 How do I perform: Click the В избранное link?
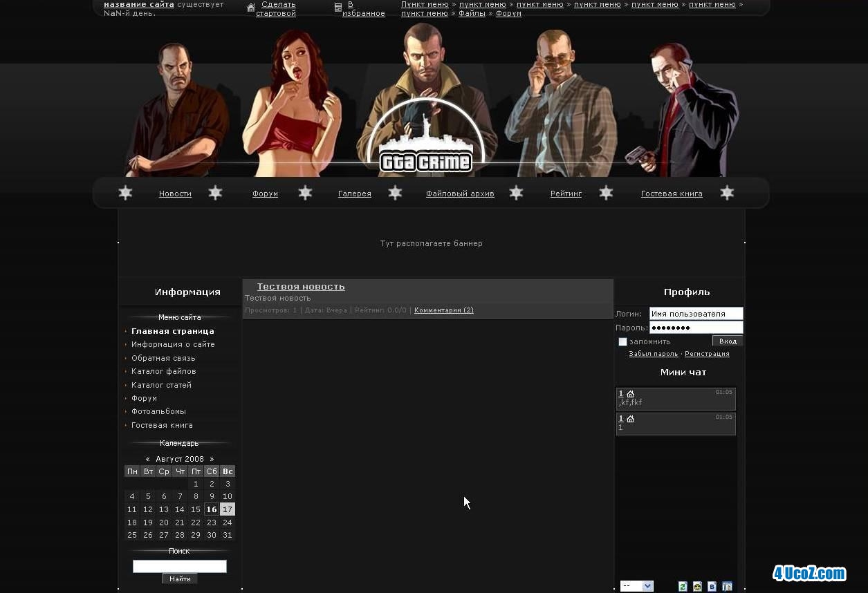[x=363, y=9]
